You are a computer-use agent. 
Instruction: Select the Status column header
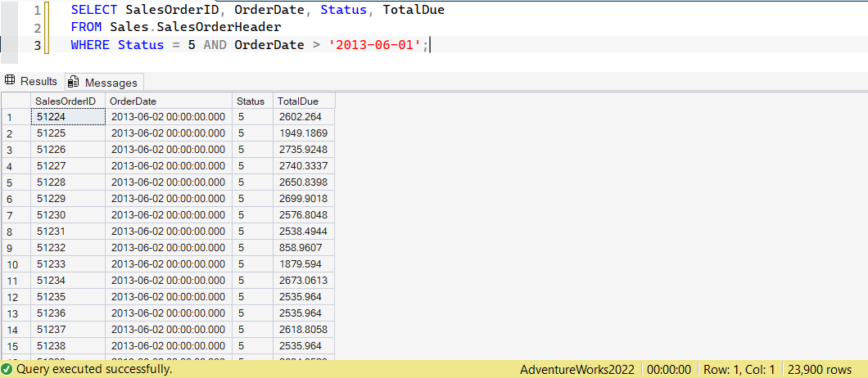252,101
